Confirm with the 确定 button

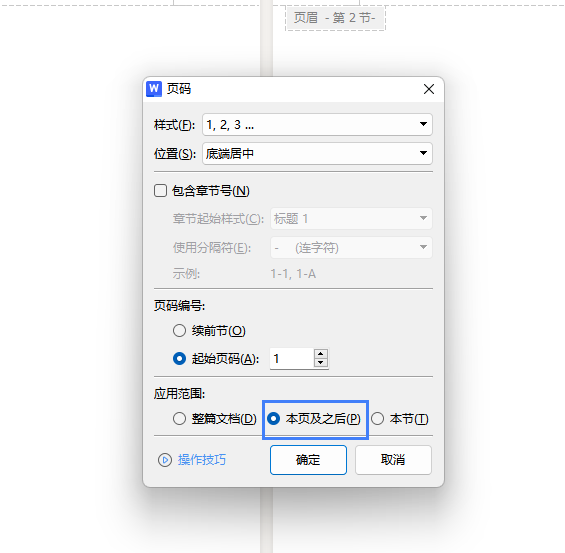[308, 460]
